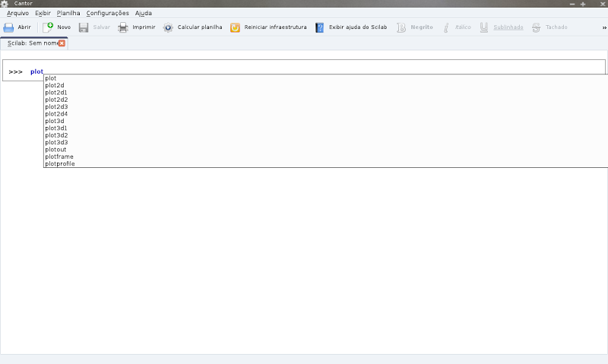Open the Configurações menu
This screenshot has height=364, width=608.
coord(107,13)
